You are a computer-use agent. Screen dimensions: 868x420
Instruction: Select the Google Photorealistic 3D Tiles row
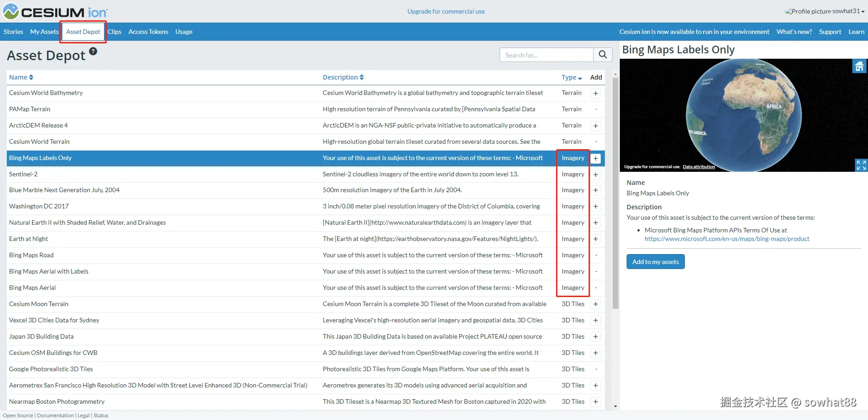306,369
